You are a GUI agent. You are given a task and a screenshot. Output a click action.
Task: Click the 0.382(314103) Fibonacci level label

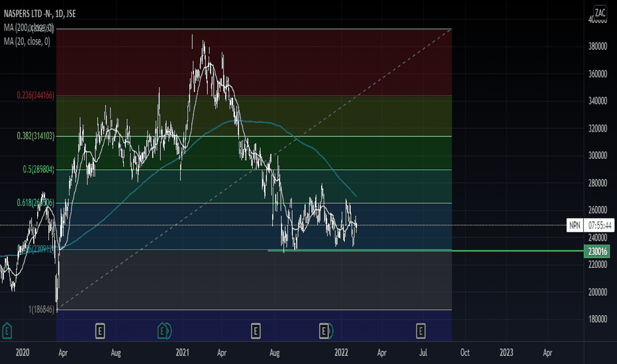pos(35,136)
